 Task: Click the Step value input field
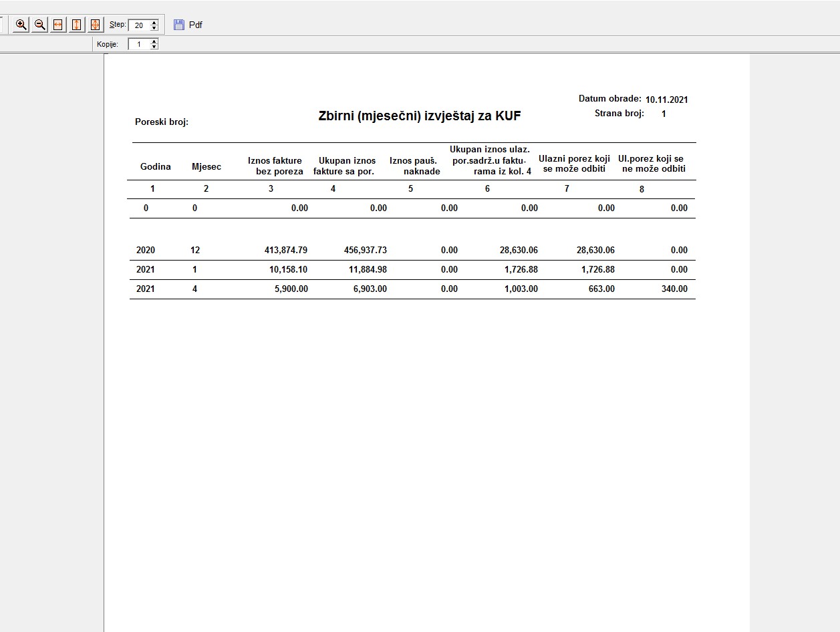(x=139, y=25)
